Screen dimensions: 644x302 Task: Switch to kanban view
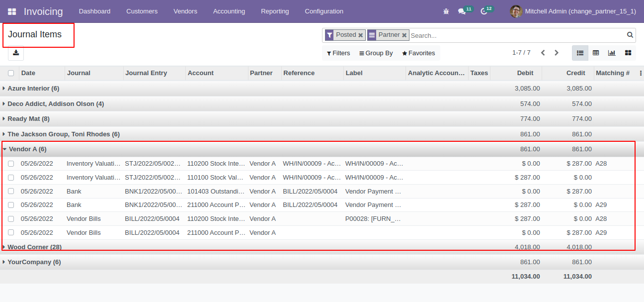(x=628, y=53)
